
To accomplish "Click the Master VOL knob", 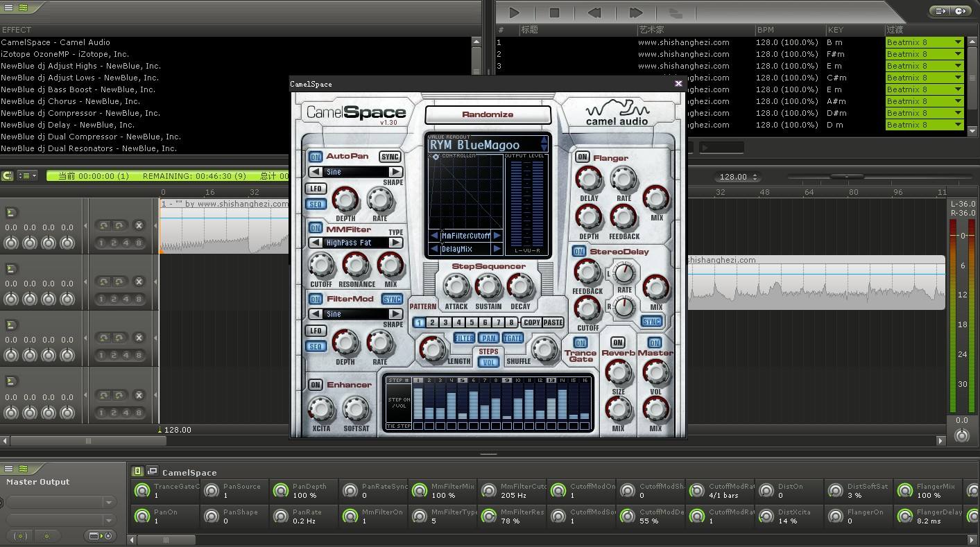I will point(655,372).
